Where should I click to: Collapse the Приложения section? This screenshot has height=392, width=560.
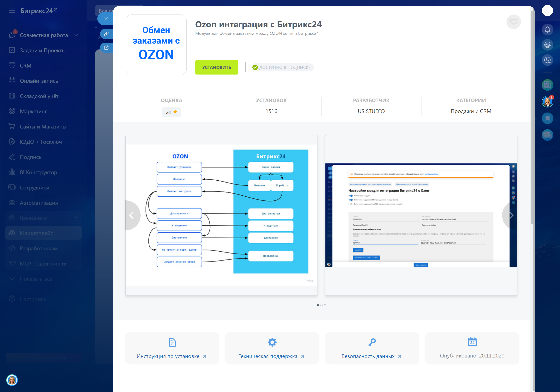click(76, 218)
